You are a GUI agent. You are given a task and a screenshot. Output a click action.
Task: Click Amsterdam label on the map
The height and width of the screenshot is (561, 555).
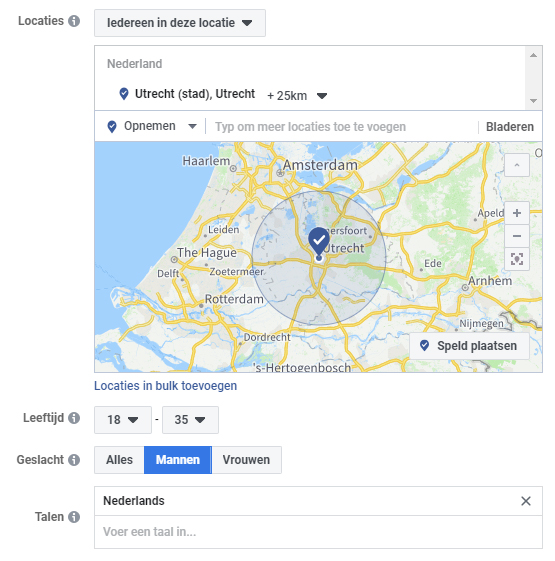click(x=320, y=165)
